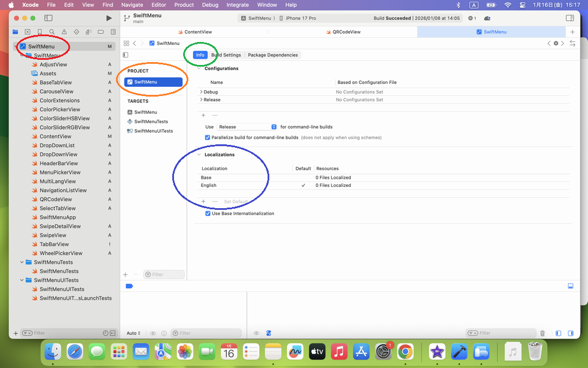Open the Breakpoint navigator icon
588x368 pixels.
point(101,32)
